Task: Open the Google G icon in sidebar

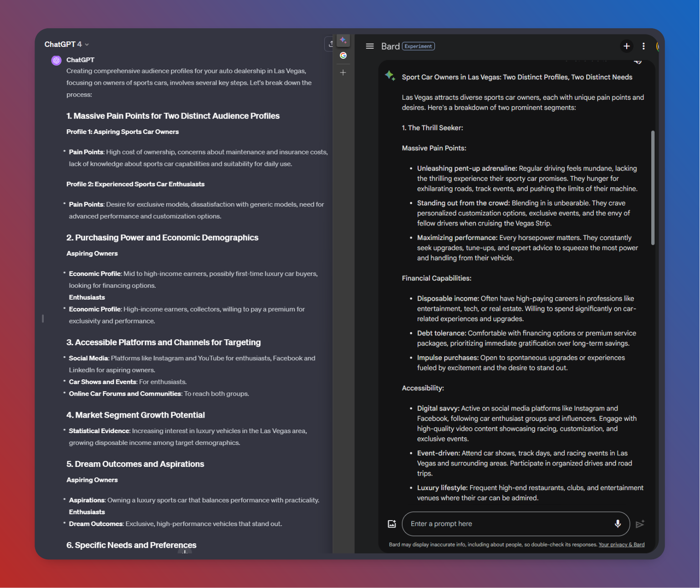Action: coord(343,56)
